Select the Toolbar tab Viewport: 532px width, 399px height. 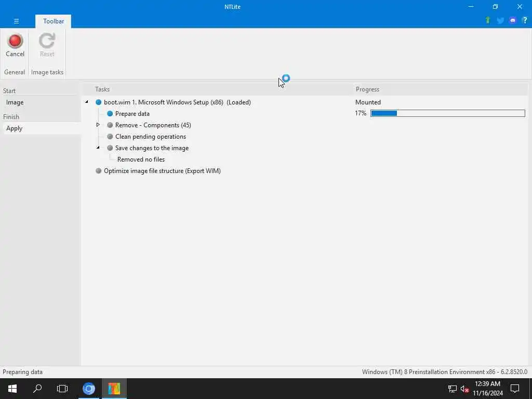[x=54, y=21]
